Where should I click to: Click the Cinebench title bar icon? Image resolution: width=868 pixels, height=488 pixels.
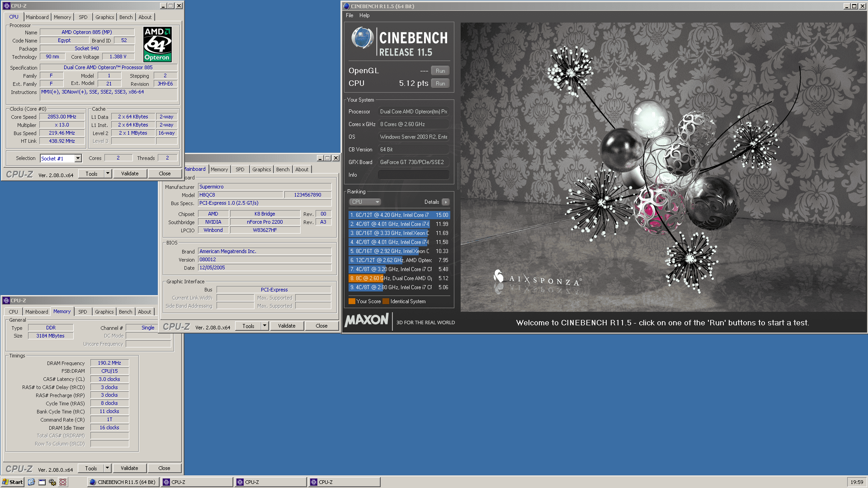(347, 6)
